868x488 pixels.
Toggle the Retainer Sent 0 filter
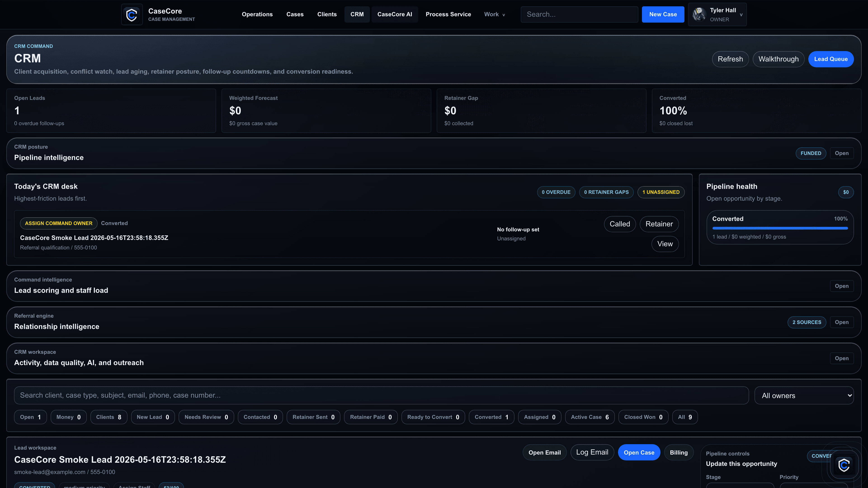313,417
